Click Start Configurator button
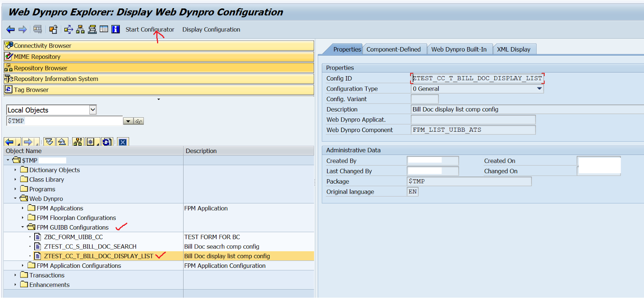Image resolution: width=644 pixels, height=298 pixels. (x=150, y=29)
